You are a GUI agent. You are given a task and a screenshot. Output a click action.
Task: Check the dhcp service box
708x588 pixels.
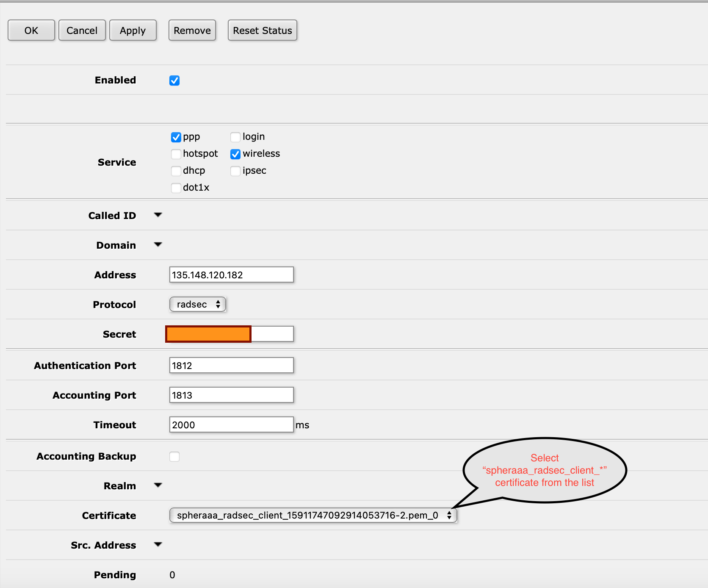pyautogui.click(x=176, y=171)
